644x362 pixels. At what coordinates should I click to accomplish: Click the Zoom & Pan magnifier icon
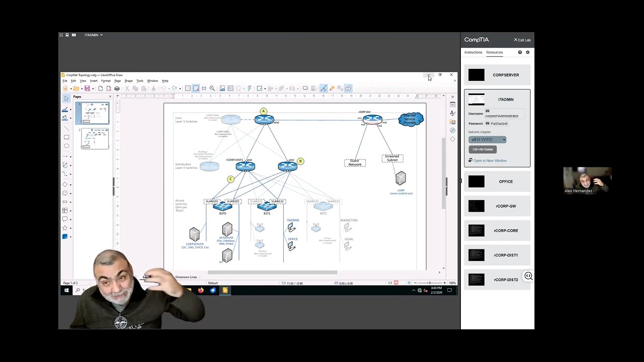(212, 88)
